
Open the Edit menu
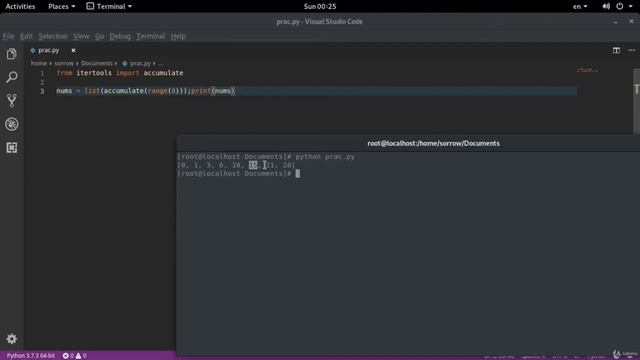[x=26, y=36]
